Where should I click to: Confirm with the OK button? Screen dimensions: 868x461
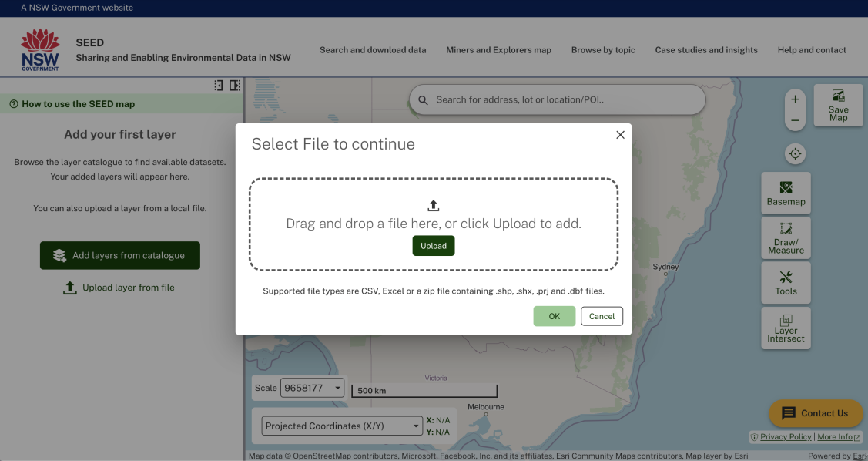coord(554,316)
